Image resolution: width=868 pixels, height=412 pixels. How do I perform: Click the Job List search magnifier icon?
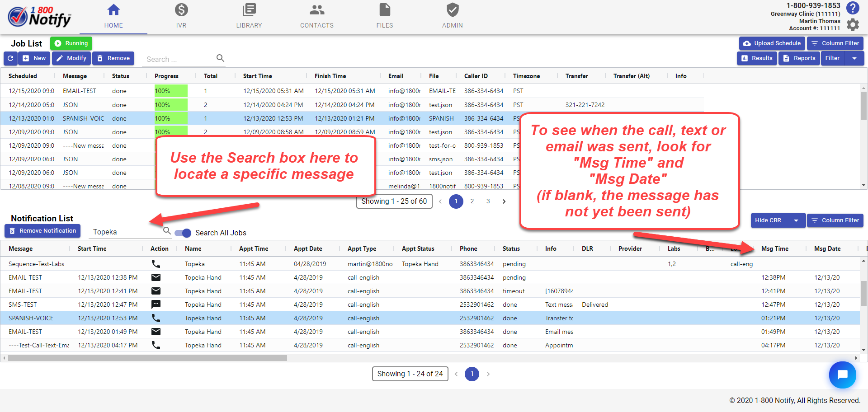point(220,58)
